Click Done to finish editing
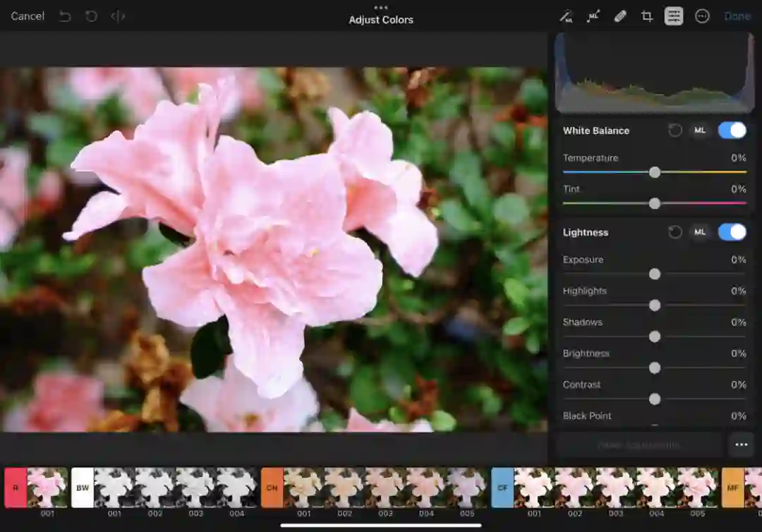762x532 pixels. point(737,16)
